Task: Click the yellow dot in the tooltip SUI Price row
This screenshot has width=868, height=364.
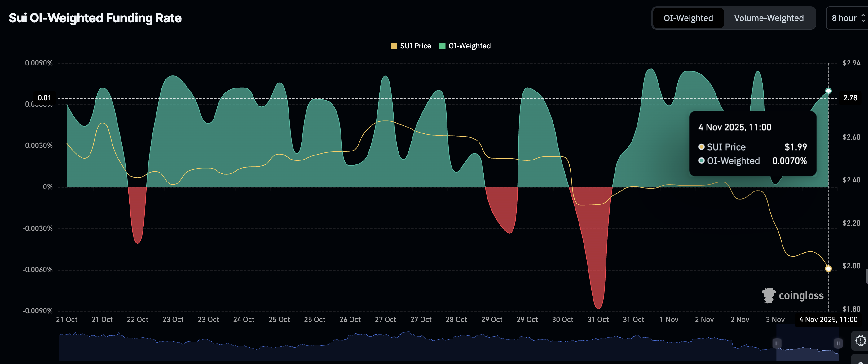Action: coord(702,147)
